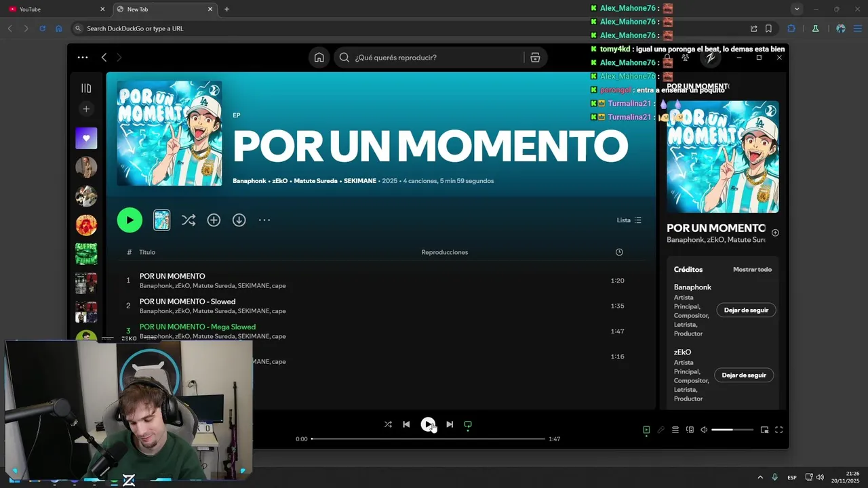Screen dimensions: 868x488
Task: Go forward in Spotify navigation
Action: point(119,58)
